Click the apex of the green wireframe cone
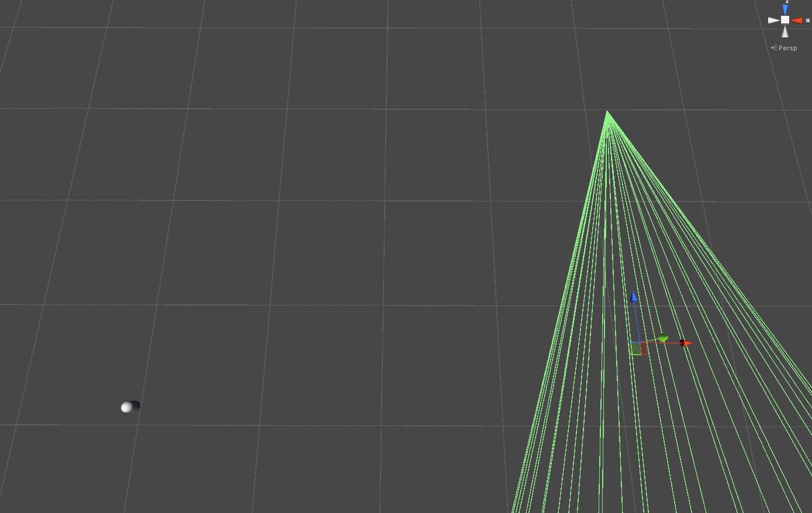This screenshot has width=812, height=513. point(608,112)
